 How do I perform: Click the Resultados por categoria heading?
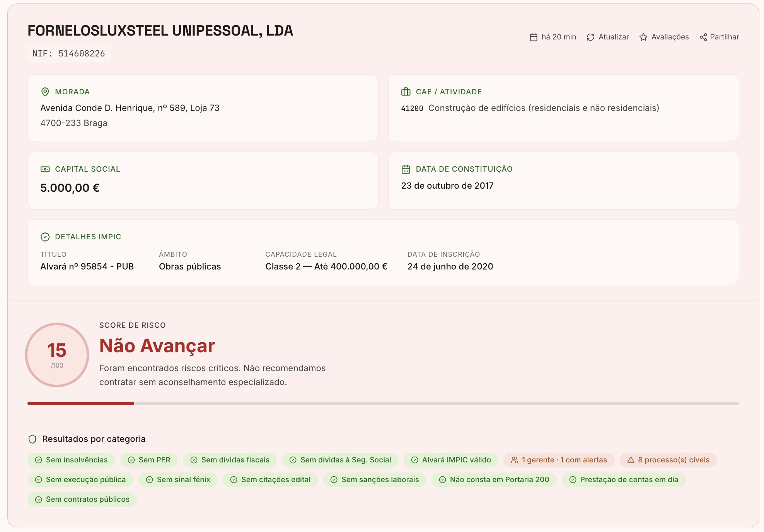click(x=94, y=439)
